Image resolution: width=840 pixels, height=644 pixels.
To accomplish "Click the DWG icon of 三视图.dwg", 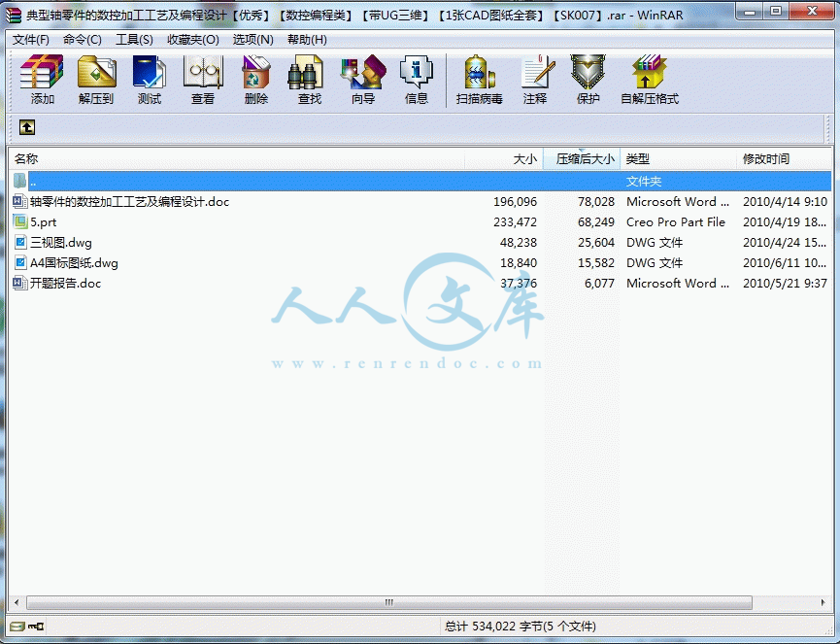I will 19,242.
